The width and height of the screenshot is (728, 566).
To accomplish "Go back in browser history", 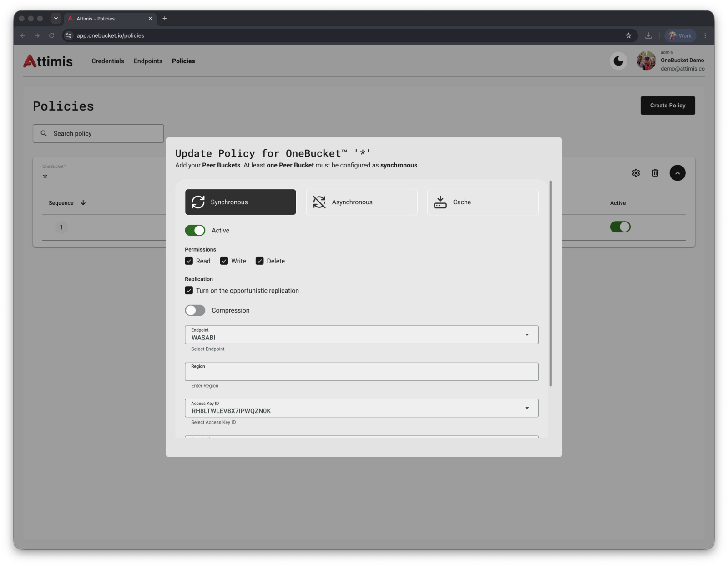I will pyautogui.click(x=23, y=35).
